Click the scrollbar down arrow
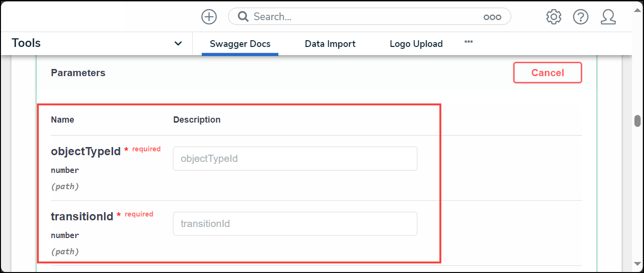Image resolution: width=644 pixels, height=273 pixels. point(637,263)
